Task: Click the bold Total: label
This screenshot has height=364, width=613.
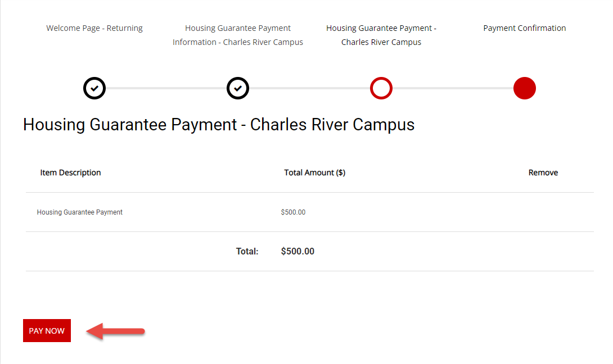Action: point(247,251)
